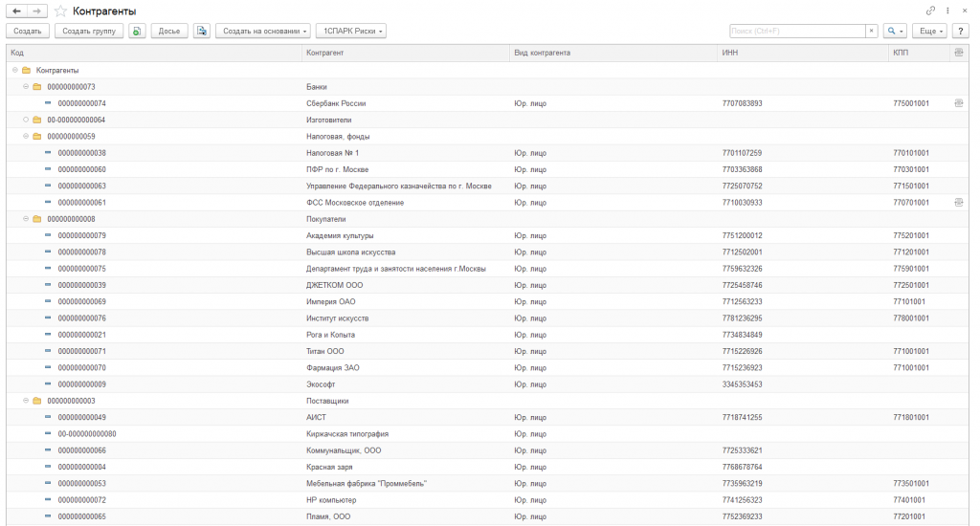This screenshot has height=526, width=980.
Task: Click the icon column header after КПП
Action: (959, 53)
